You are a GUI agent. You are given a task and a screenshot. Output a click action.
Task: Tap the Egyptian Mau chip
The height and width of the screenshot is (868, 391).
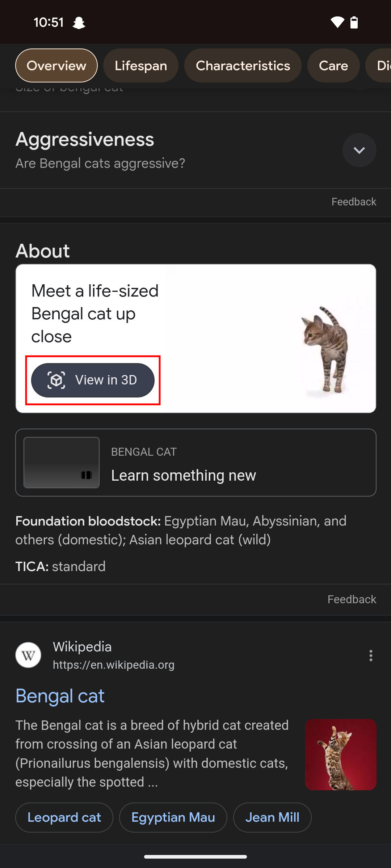click(x=173, y=817)
